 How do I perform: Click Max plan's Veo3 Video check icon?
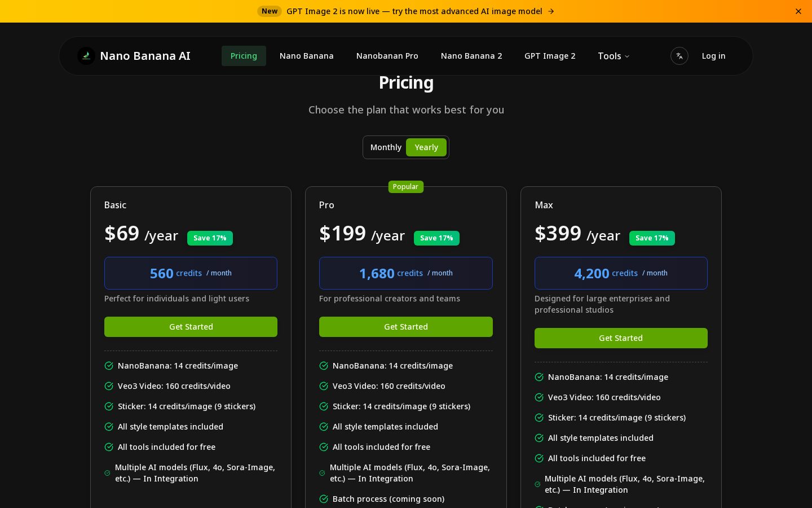click(539, 397)
